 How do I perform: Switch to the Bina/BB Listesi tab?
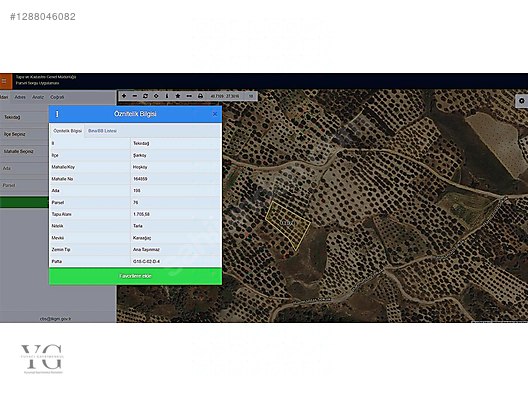tap(102, 131)
